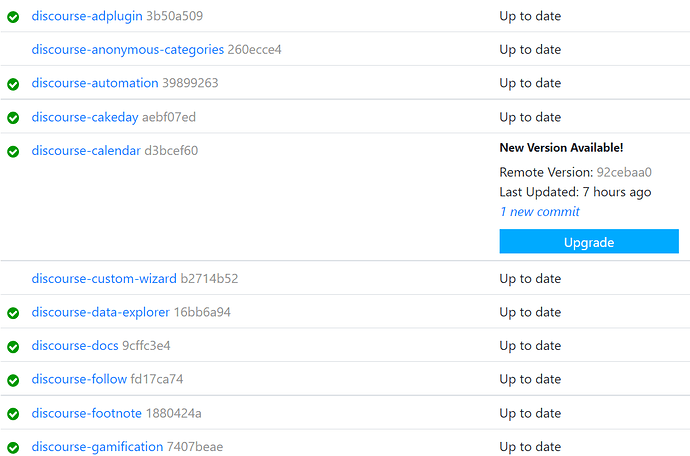
Task: Open the discourse-cakeday plugin link
Action: [x=84, y=118]
